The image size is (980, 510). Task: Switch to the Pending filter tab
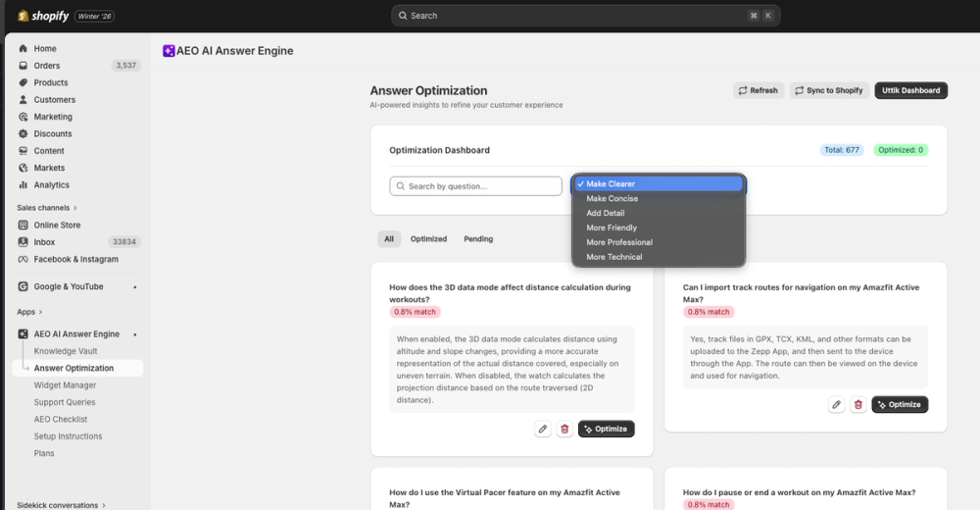pos(478,239)
